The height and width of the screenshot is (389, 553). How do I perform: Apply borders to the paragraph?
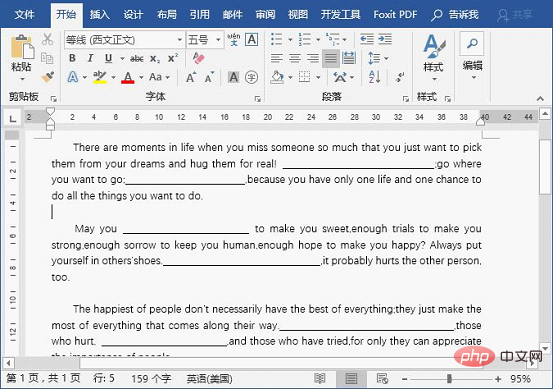[304, 77]
